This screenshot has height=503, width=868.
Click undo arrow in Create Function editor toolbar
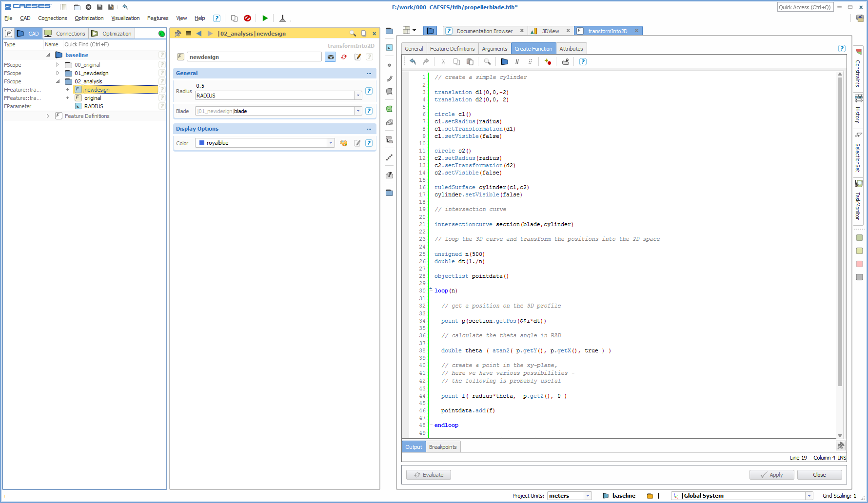[x=413, y=61]
